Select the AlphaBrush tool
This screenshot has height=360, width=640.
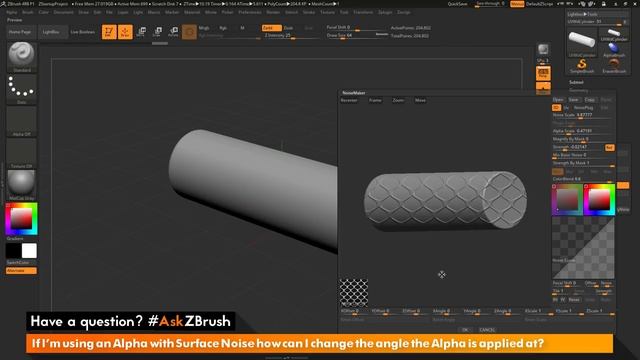(614, 50)
